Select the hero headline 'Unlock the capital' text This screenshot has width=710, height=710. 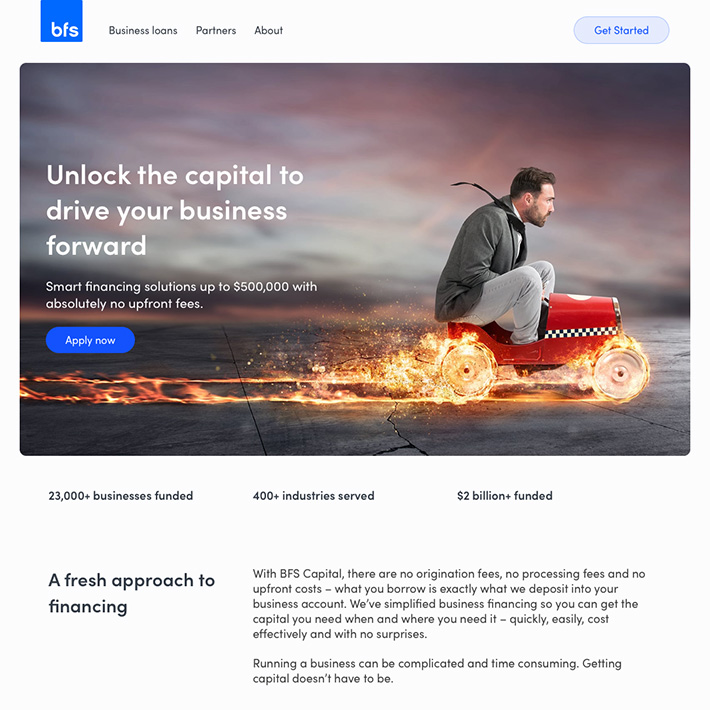pos(175,211)
